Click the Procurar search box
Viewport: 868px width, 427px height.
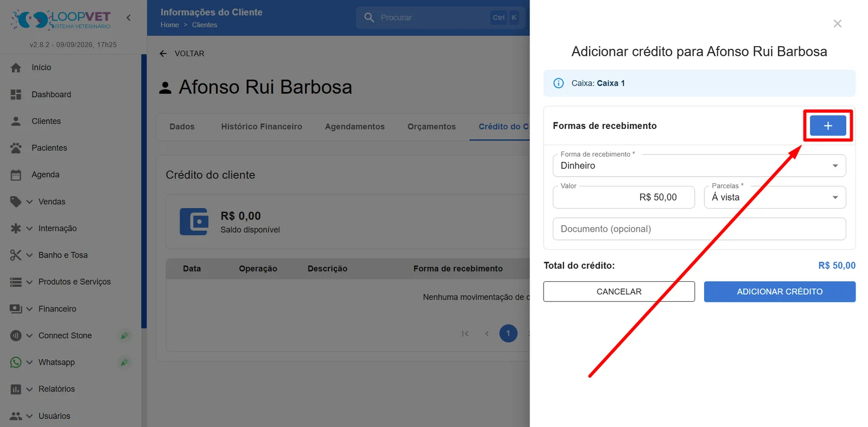(440, 17)
